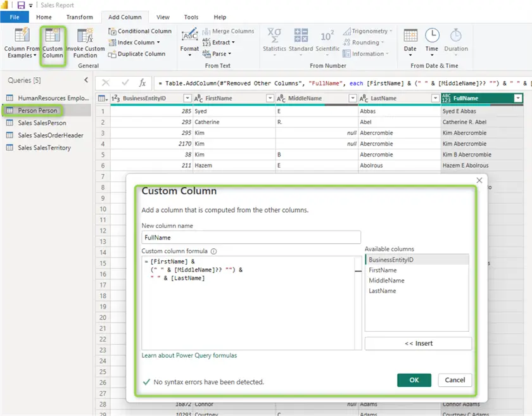Switch to the View tab
The width and height of the screenshot is (532, 416).
point(163,17)
